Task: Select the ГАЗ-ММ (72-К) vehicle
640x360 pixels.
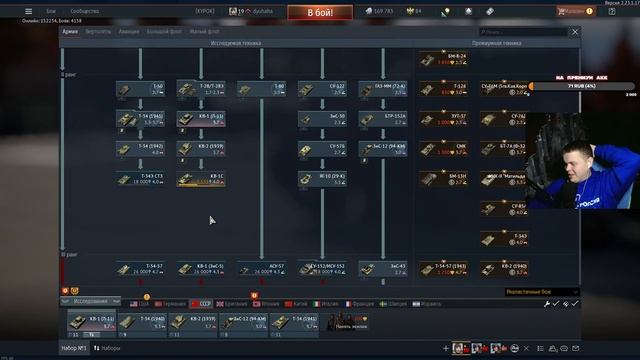Action: tap(383, 89)
